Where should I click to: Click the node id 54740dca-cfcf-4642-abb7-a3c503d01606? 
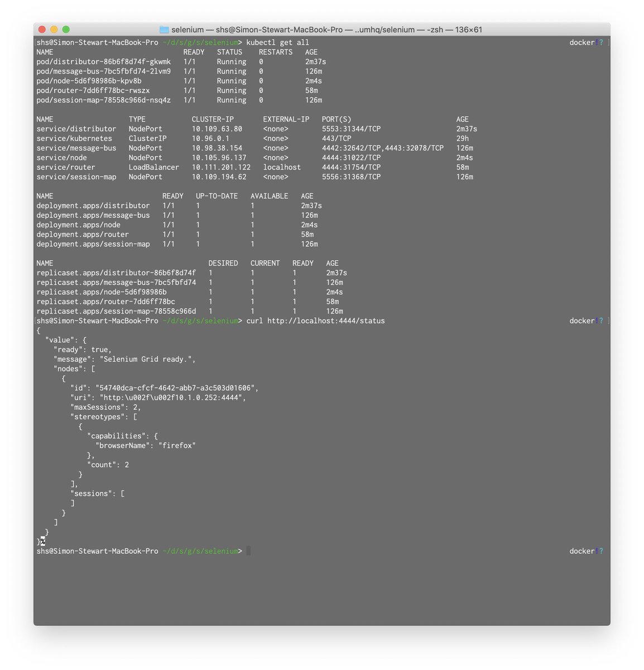pos(175,388)
